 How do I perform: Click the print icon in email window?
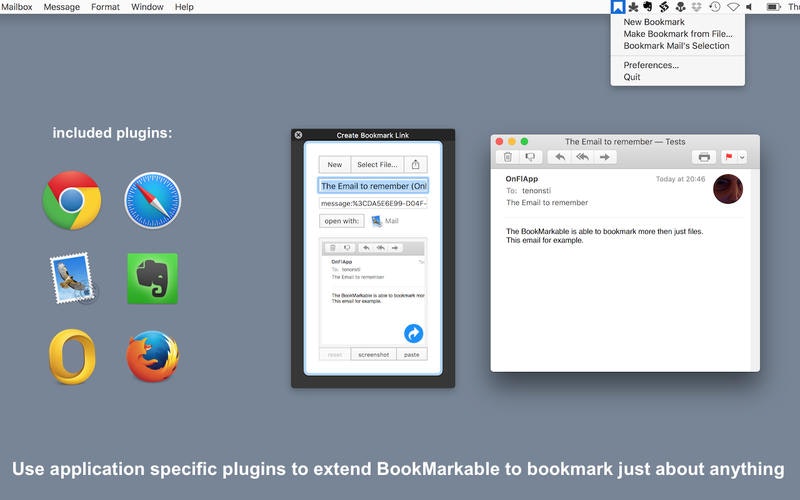[x=704, y=157]
